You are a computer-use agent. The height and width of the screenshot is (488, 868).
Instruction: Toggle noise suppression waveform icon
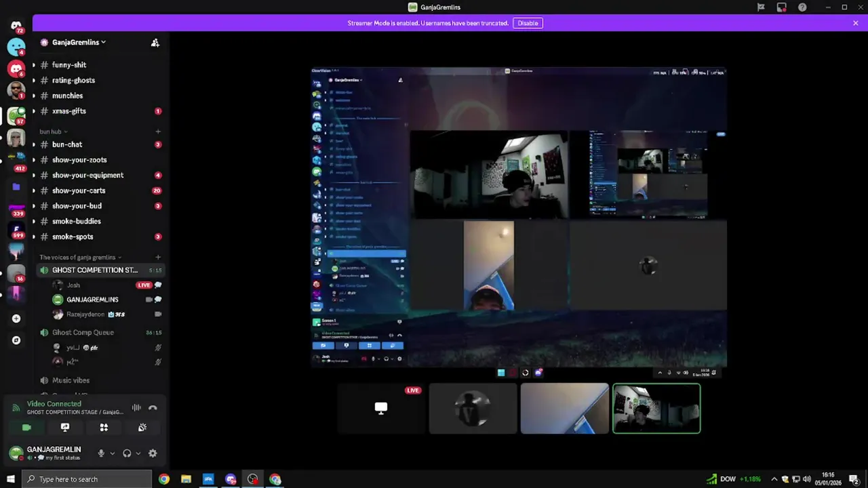point(136,408)
